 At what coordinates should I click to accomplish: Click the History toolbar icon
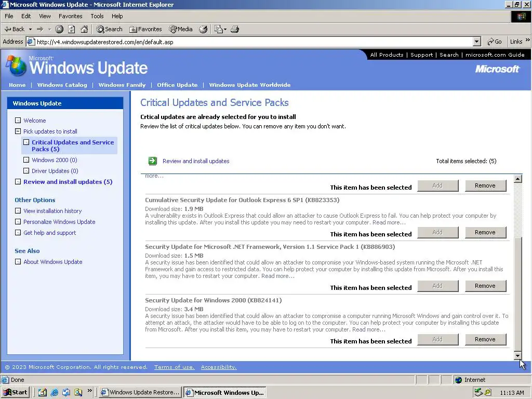203,29
